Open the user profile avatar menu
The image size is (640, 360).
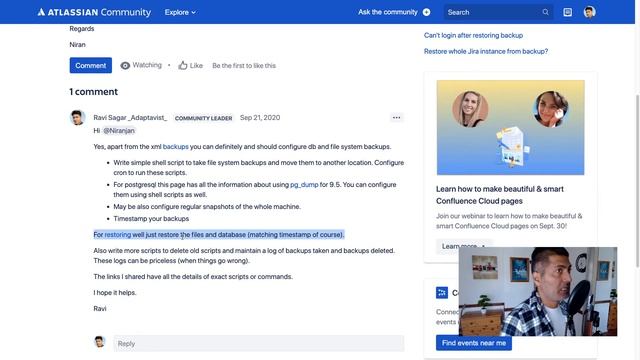coord(589,12)
